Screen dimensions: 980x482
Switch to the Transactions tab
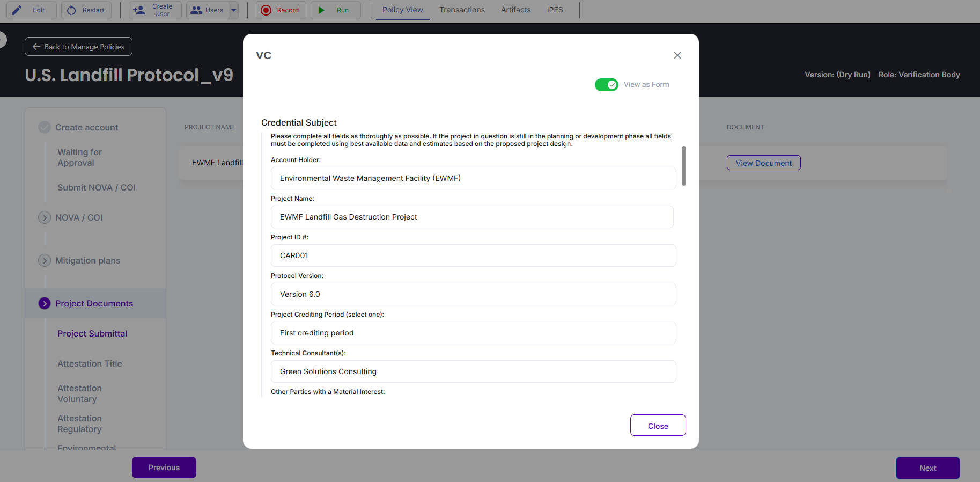(462, 10)
